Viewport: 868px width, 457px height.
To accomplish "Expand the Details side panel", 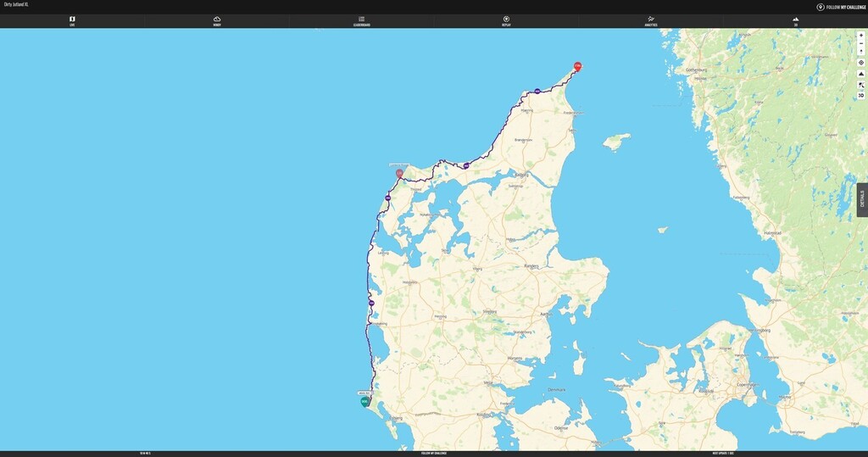I will point(862,199).
